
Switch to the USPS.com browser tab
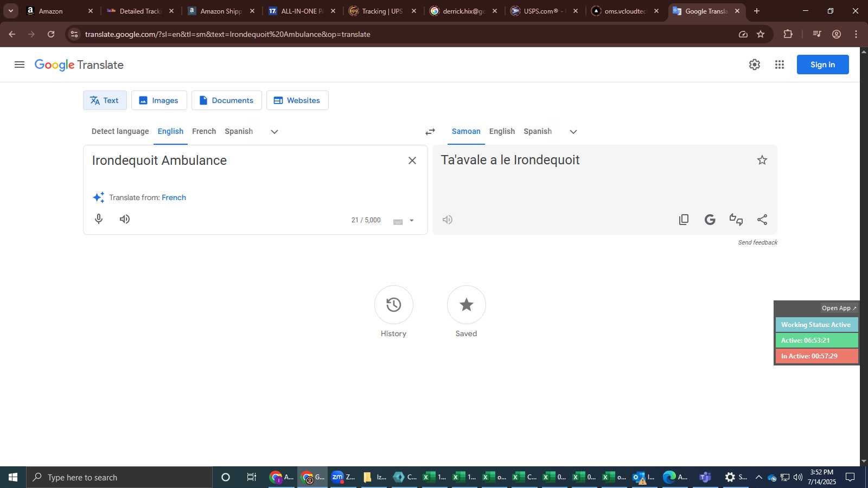pyautogui.click(x=545, y=11)
